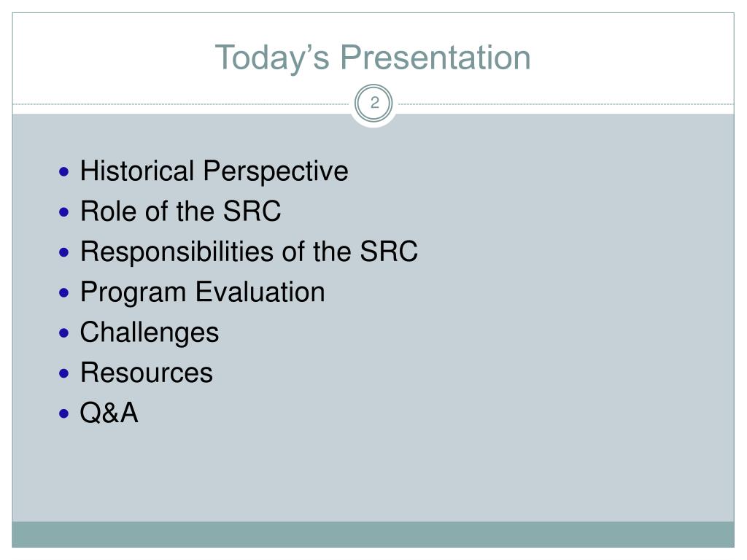Click the dashed divider right of slide number

(x=566, y=104)
